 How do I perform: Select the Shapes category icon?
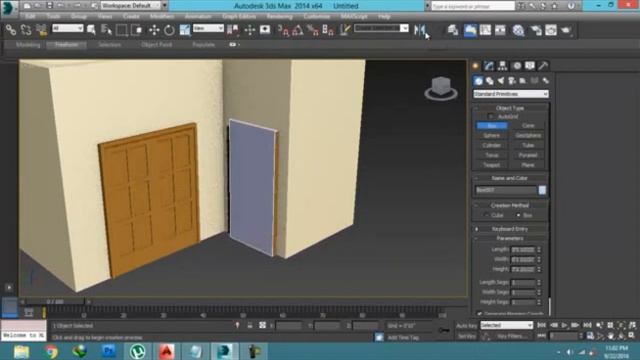pyautogui.click(x=489, y=81)
